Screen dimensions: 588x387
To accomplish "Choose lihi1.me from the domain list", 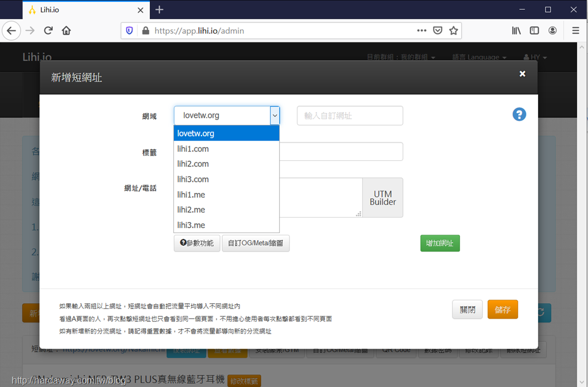I will tap(226, 195).
